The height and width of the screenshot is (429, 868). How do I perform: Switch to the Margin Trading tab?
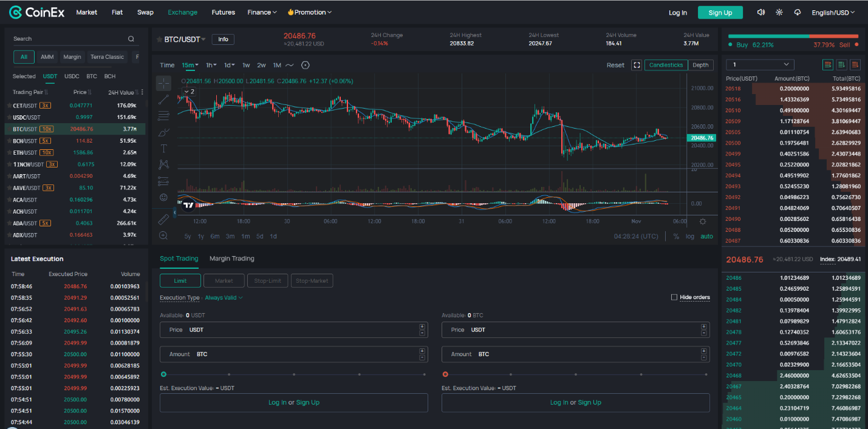pos(231,258)
